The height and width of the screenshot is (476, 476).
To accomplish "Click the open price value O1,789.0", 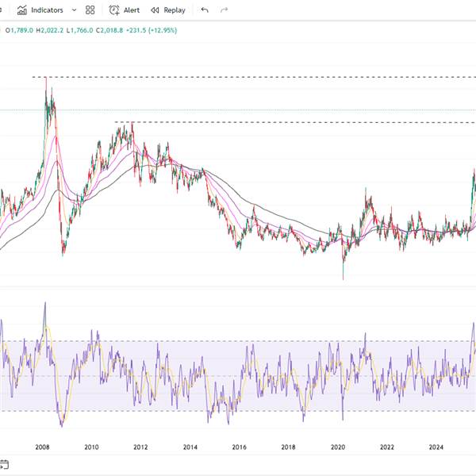I will (x=19, y=30).
